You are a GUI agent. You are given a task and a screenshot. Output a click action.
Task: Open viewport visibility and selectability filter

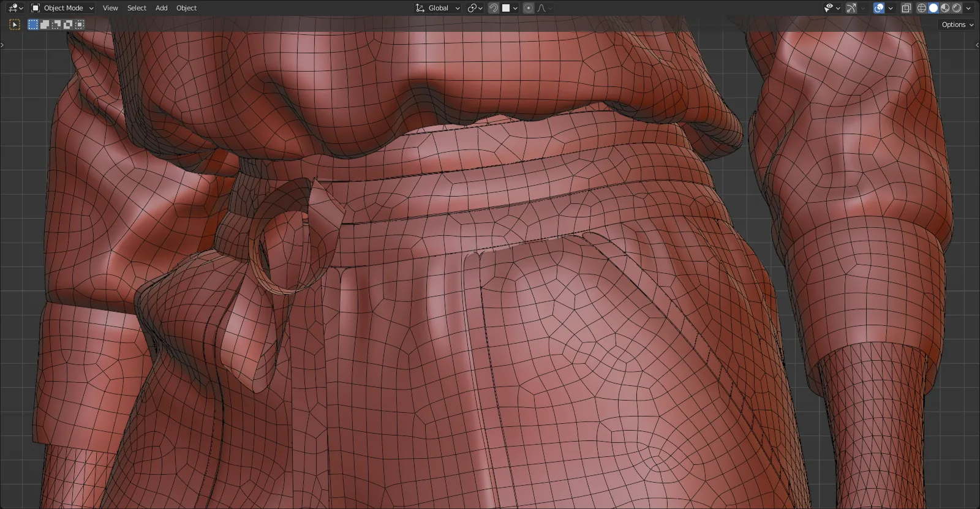click(832, 8)
